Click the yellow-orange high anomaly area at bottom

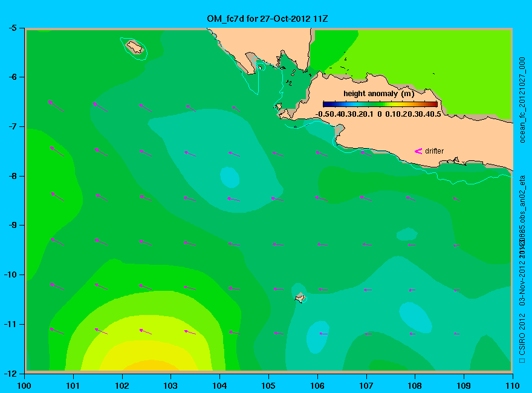pos(151,366)
